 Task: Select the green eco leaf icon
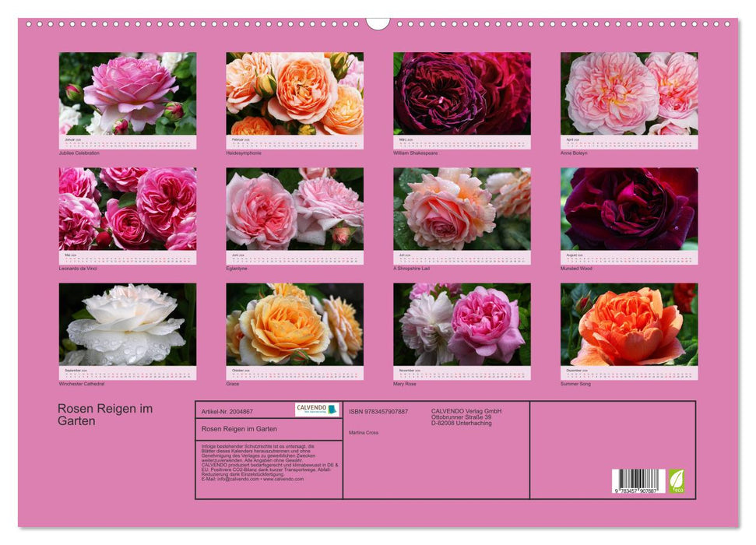click(677, 482)
